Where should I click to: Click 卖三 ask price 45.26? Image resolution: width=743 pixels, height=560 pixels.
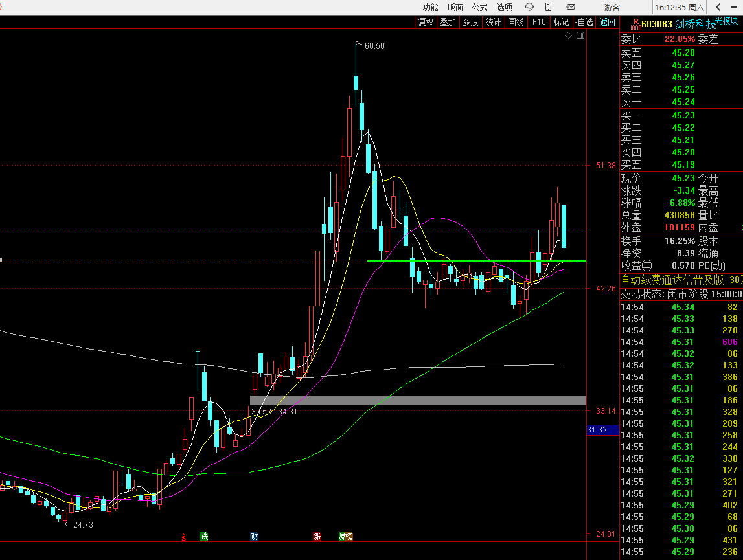(683, 77)
